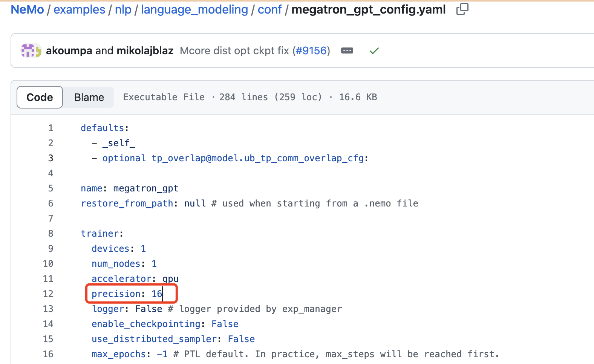
Task: Open pull request #9156 link
Action: (311, 50)
